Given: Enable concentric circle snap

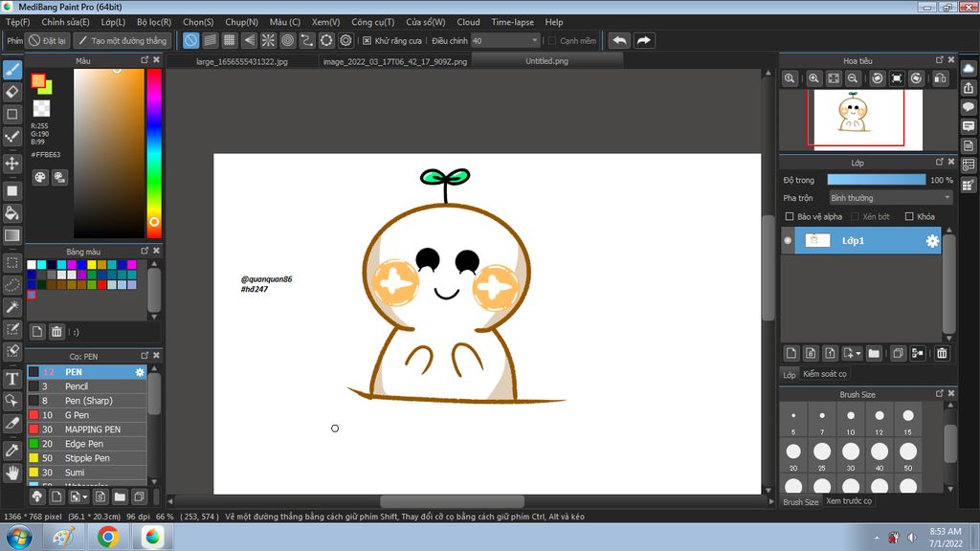Looking at the screenshot, I should pyautogui.click(x=287, y=40).
